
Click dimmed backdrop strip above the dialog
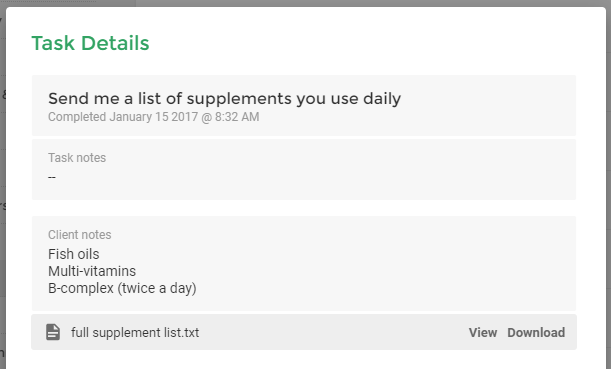click(x=306, y=3)
